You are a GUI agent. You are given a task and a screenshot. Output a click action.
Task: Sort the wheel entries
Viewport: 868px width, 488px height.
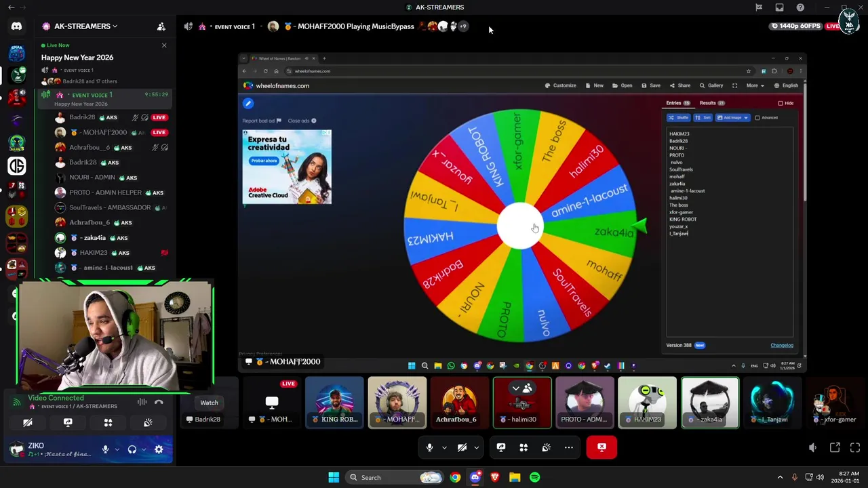coord(703,117)
